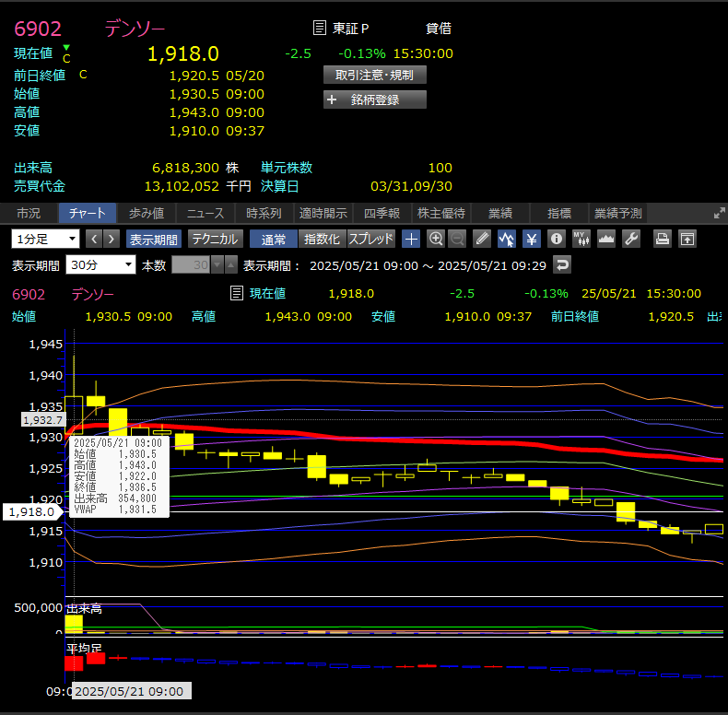Open the 業績予測 tab
The width and height of the screenshot is (728, 715).
point(618,213)
